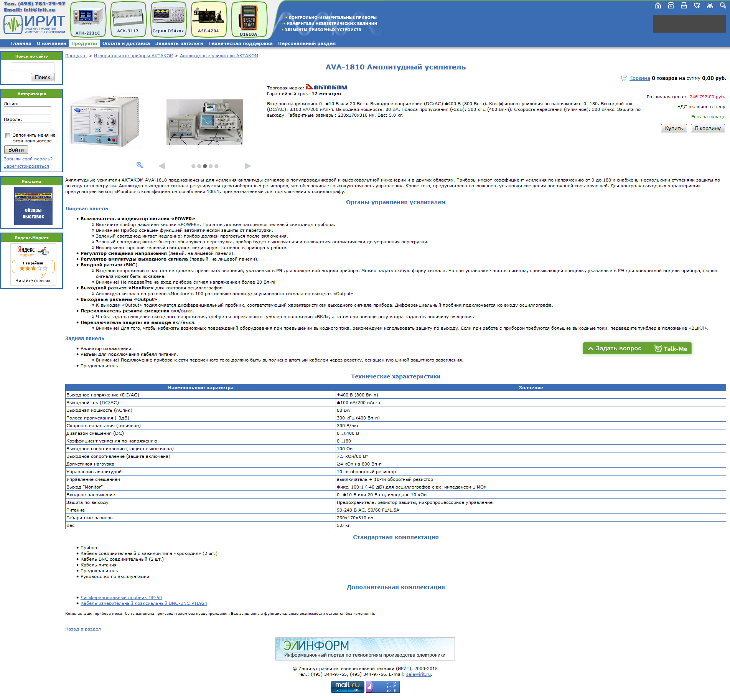Focus the 'Логин' input field
Screen dimensions: 730x700
point(28,111)
